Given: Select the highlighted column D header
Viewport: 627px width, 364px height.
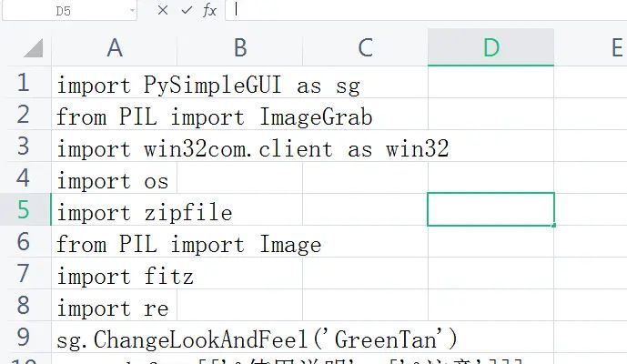Looking at the screenshot, I should click(x=490, y=47).
